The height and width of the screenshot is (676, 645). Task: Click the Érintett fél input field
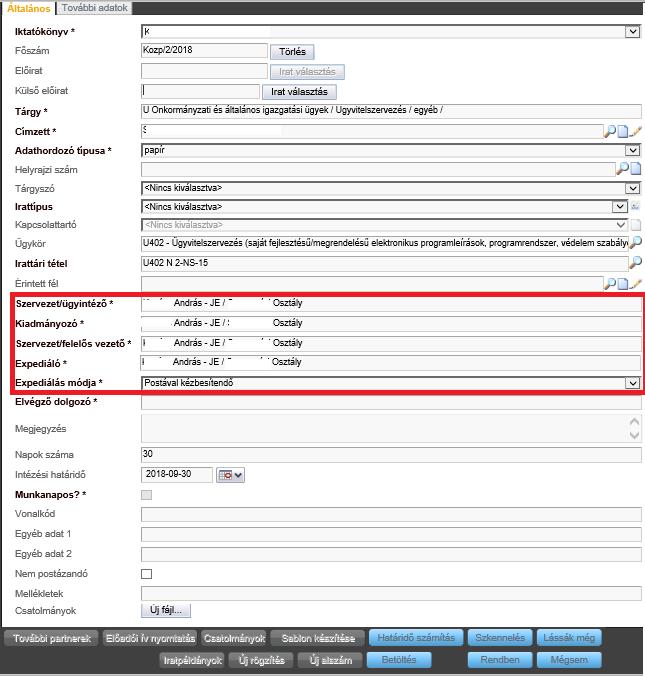pyautogui.click(x=372, y=283)
